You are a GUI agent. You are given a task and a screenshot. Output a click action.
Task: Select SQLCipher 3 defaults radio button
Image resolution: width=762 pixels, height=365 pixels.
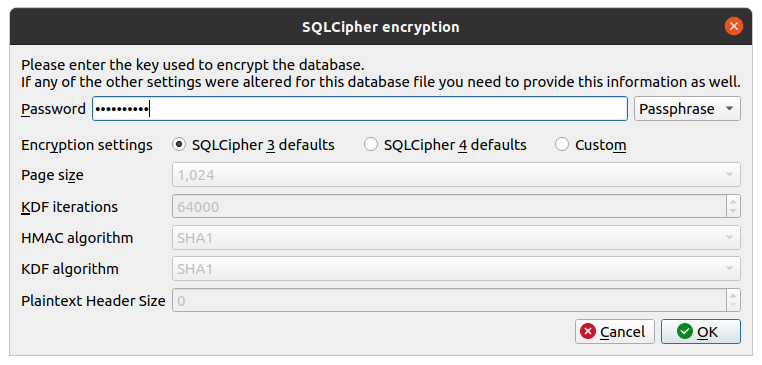(x=179, y=145)
